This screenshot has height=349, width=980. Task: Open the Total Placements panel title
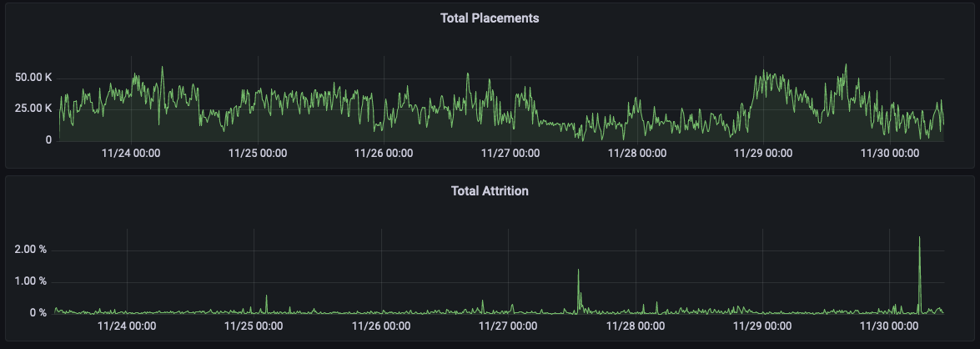click(490, 18)
